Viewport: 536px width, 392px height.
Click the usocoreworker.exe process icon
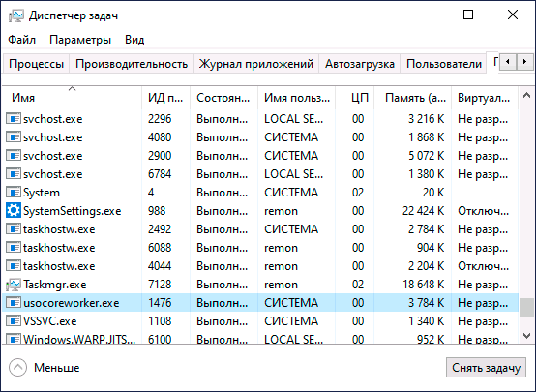tap(14, 303)
